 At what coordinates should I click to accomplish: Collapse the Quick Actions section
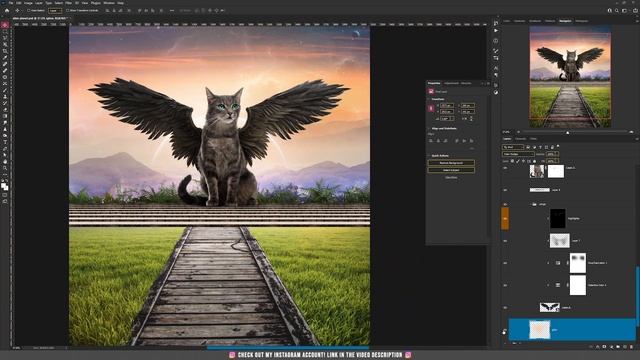pos(429,156)
